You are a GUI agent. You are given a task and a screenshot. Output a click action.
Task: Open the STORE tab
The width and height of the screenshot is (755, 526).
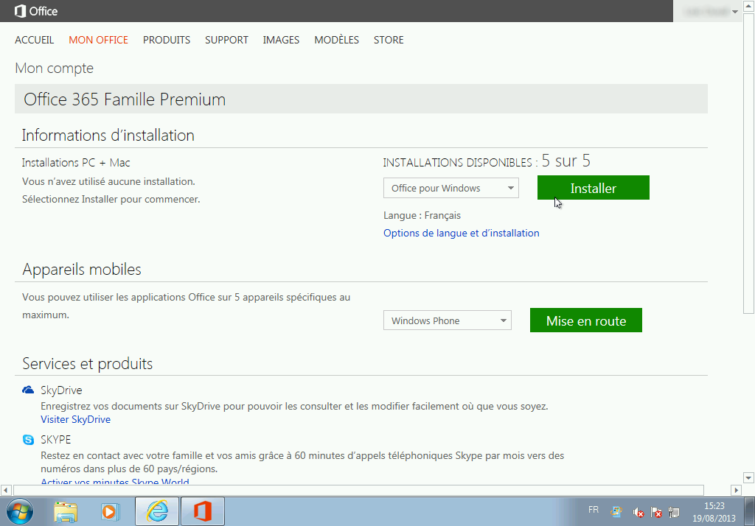389,40
